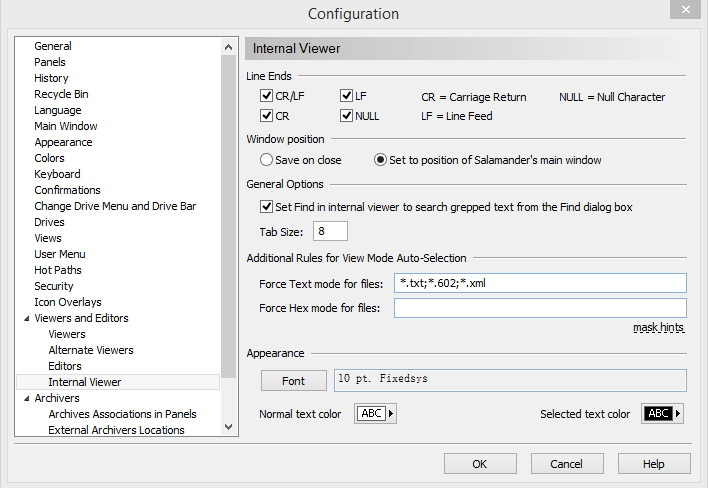This screenshot has width=709, height=488.
Task: Collapse the Viewers and Editors tree node
Action: click(26, 319)
